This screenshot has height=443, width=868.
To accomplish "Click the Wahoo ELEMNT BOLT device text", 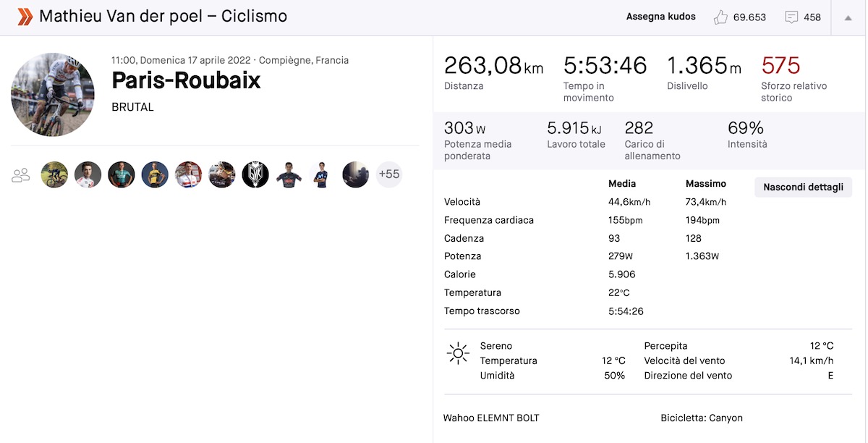I will 491,418.
